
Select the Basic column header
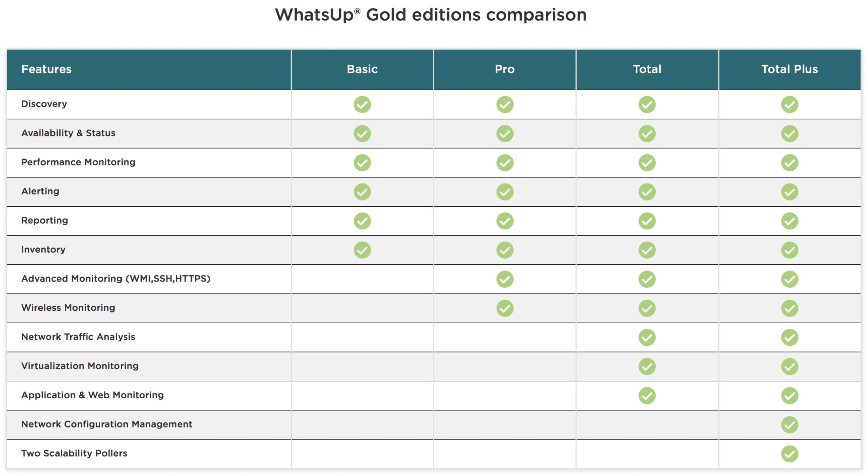pos(362,69)
